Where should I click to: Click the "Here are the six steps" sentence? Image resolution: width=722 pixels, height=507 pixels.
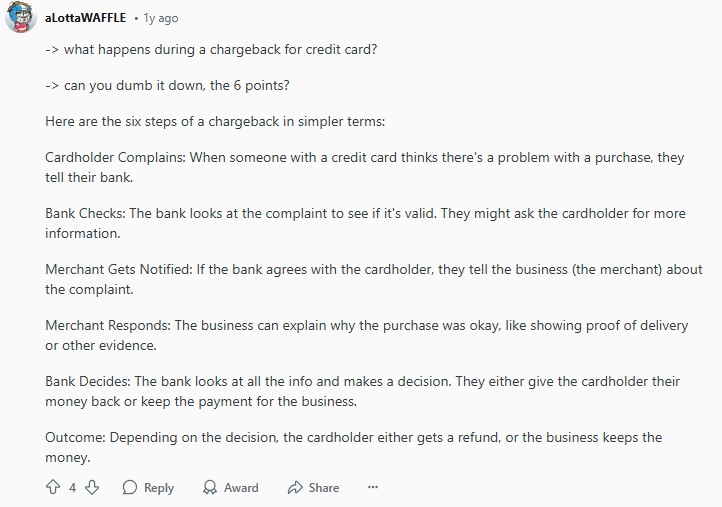(222, 122)
